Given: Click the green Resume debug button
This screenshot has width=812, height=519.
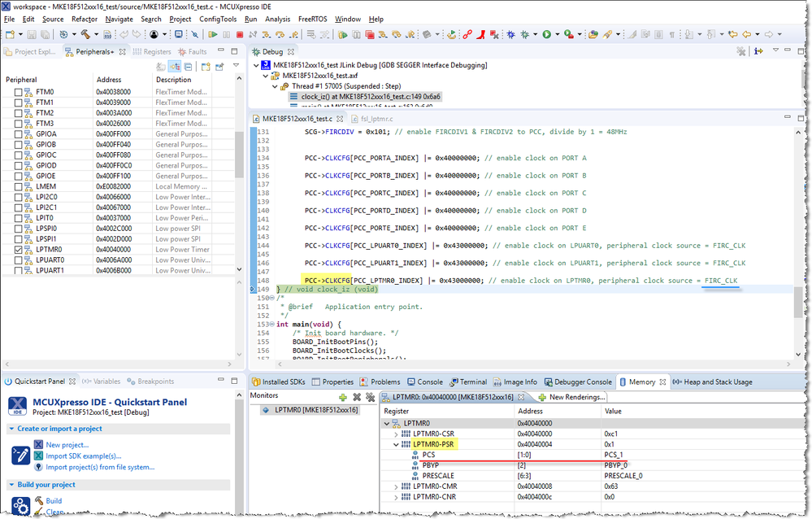Looking at the screenshot, I should [x=212, y=34].
